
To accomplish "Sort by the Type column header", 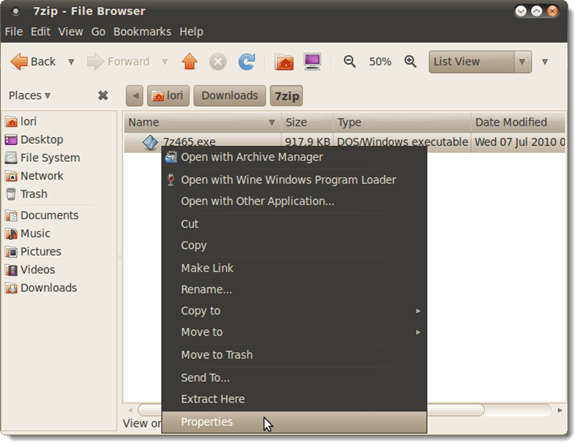I will click(402, 122).
